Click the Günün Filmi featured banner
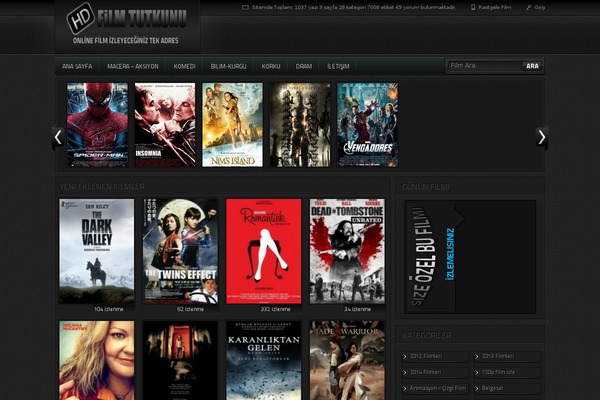Screen dimensions: 600x400 click(470, 257)
